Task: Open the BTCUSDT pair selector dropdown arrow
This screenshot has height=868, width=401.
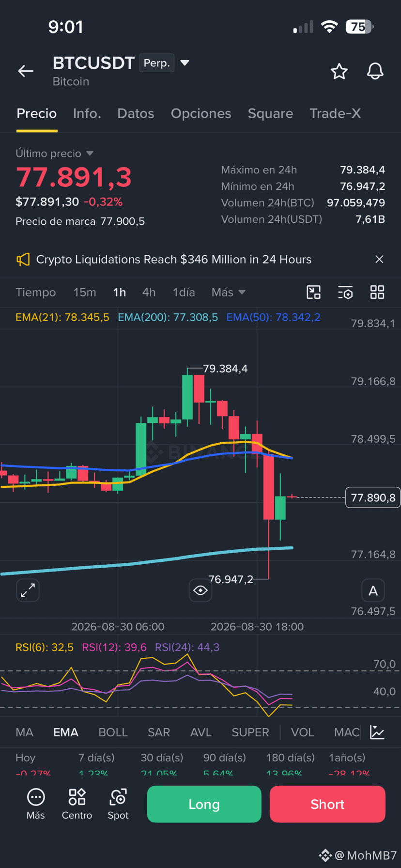Action: 185,63
